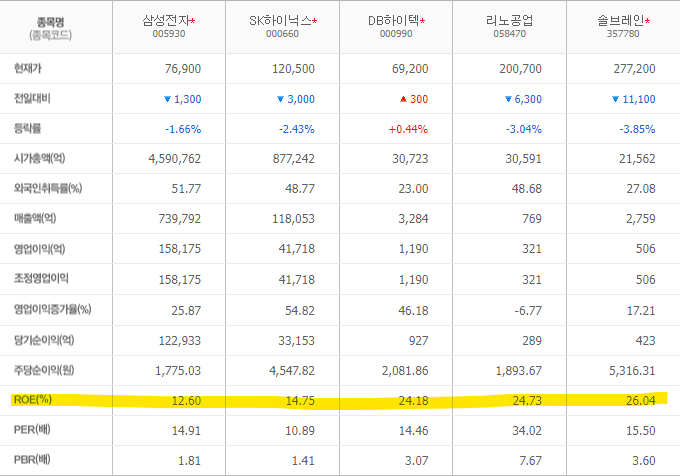This screenshot has height=476, width=688.
Task: Select the 조정영업이익 row label
Action: [41, 278]
